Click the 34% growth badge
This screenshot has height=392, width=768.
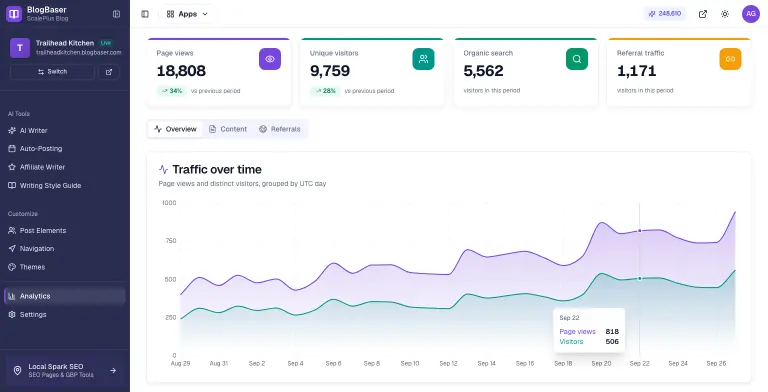[x=171, y=91]
